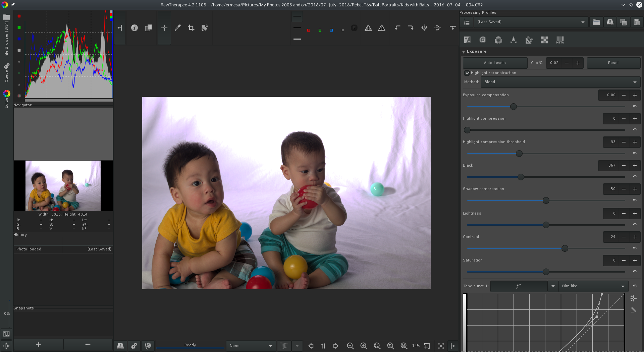
Task: Add a new snapshot with plus button
Action: click(38, 344)
